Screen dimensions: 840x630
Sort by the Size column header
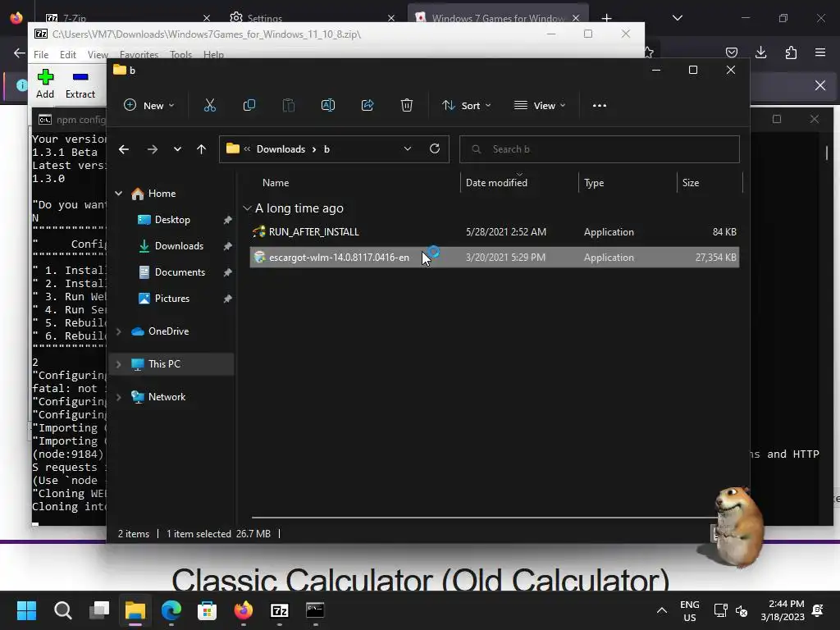(x=691, y=183)
